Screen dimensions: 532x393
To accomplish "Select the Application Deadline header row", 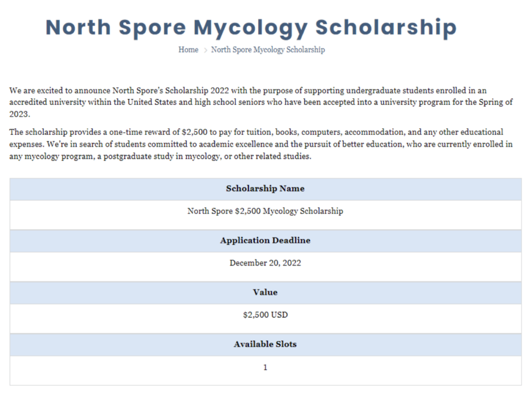I will click(x=265, y=241).
